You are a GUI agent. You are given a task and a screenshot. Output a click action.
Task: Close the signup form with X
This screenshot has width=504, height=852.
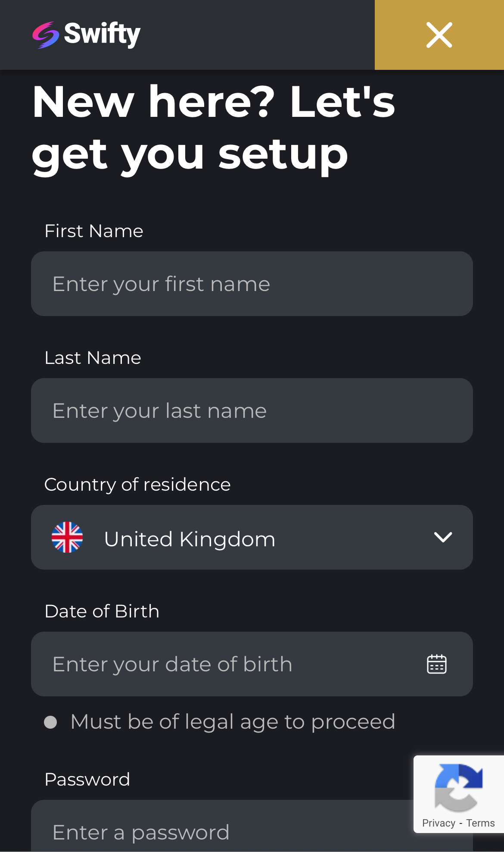point(439,35)
